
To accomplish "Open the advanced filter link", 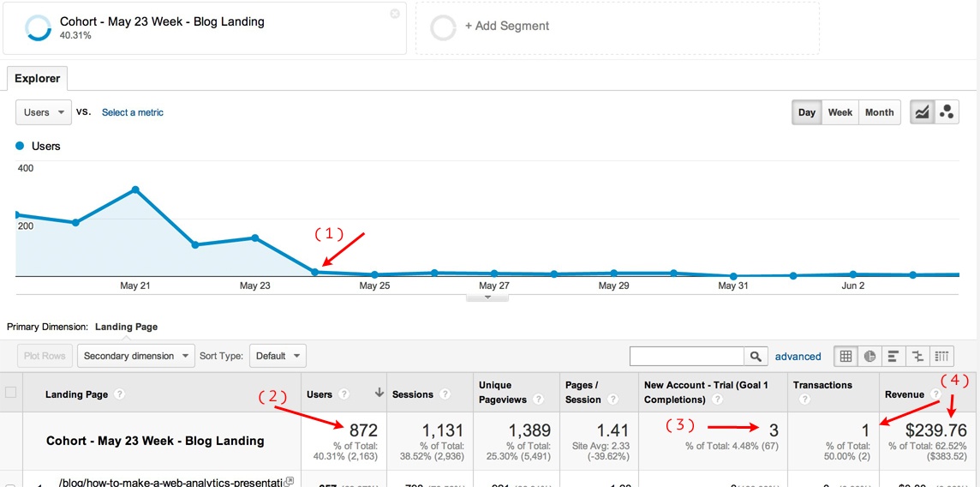I will (x=798, y=356).
